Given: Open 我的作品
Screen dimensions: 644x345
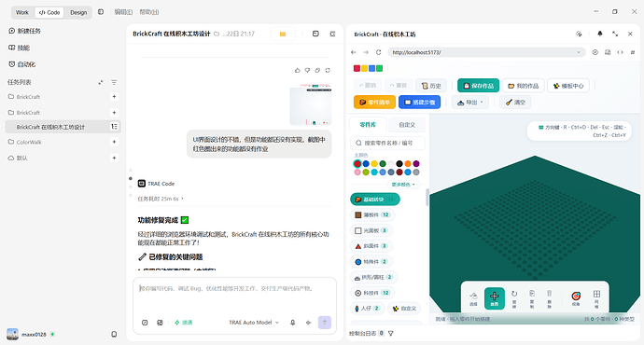Looking at the screenshot, I should pos(524,86).
